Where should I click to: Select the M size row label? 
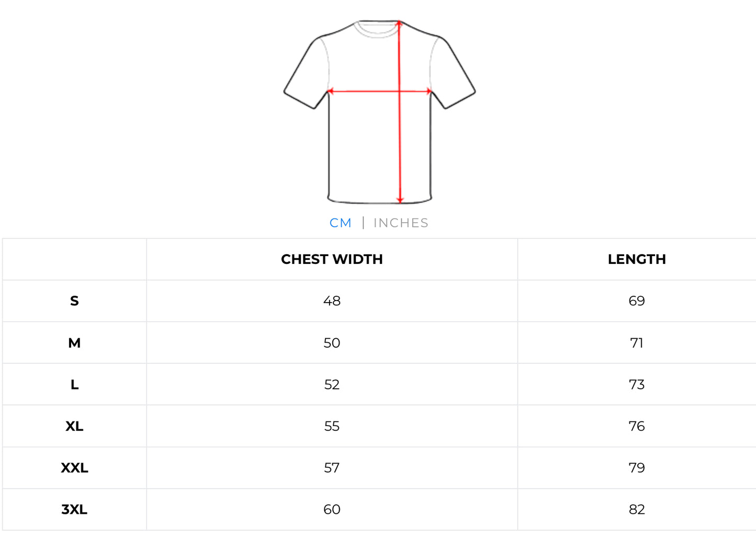[x=74, y=343]
